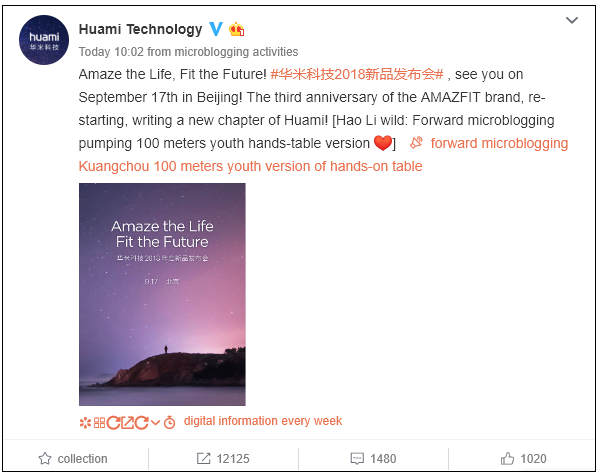The width and height of the screenshot is (600, 476).
Task: Click the crown membership badge icon
Action: coord(236,29)
